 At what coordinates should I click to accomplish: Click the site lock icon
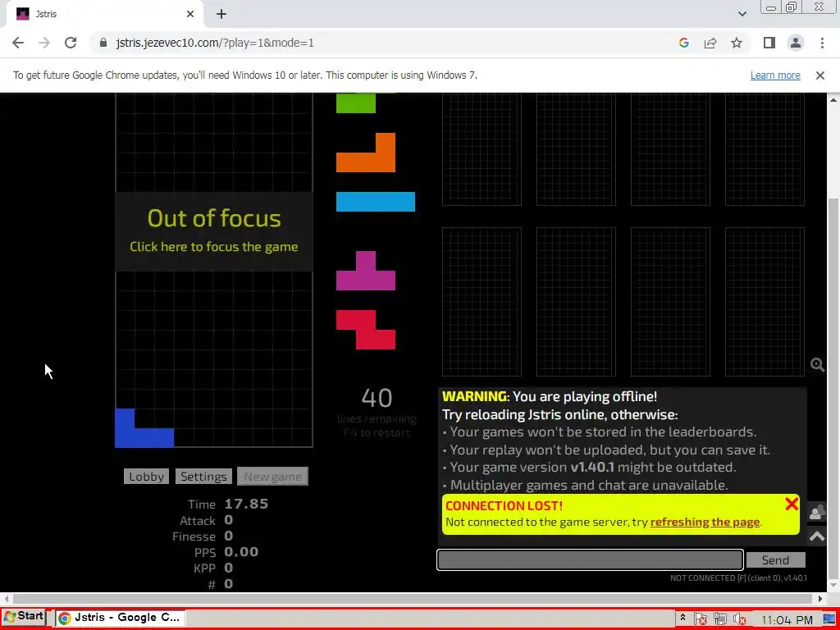103,43
